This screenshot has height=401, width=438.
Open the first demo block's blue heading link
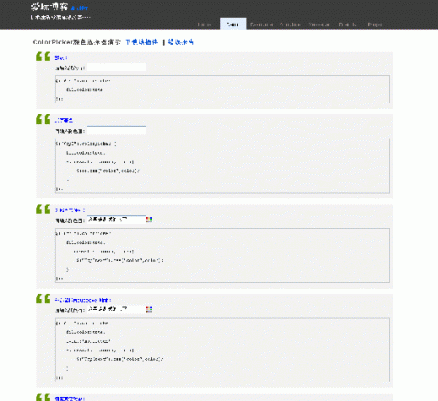pyautogui.click(x=61, y=58)
